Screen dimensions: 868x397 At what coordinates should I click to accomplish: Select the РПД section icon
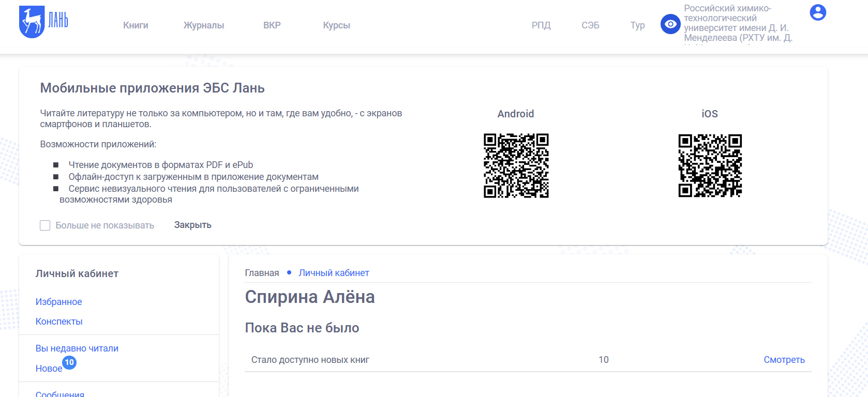point(541,25)
